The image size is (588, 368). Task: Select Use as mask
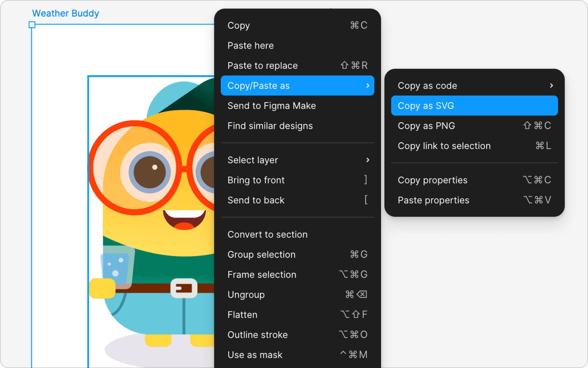click(x=297, y=355)
